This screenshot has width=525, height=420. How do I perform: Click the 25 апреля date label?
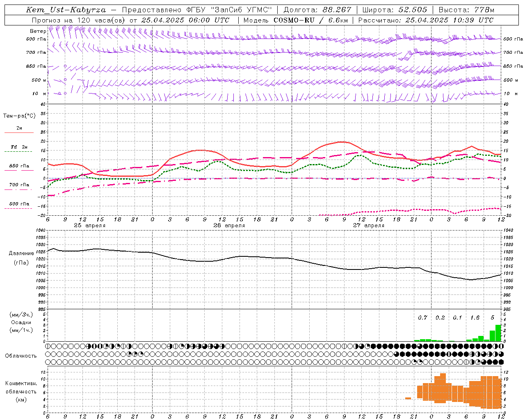(89, 226)
